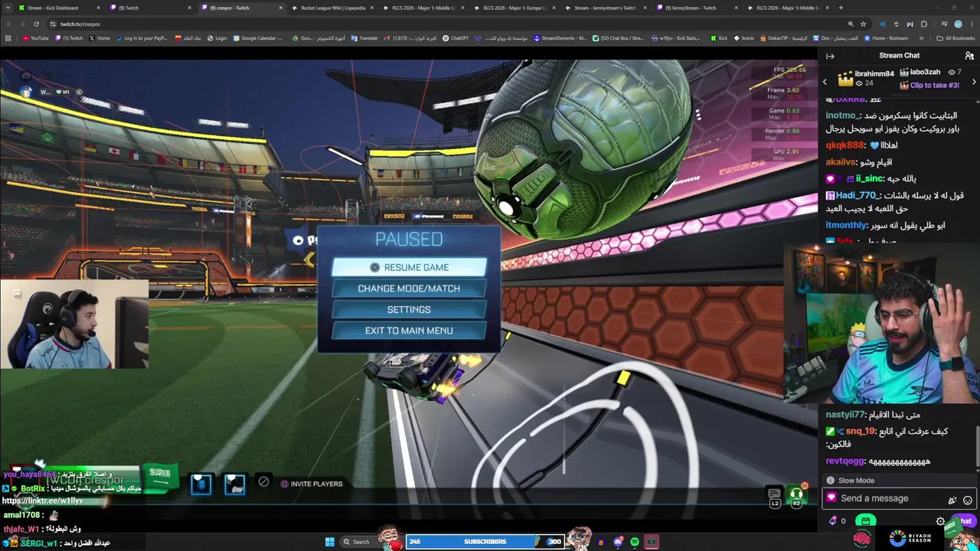
Task: Reload the current page
Action: pos(36,24)
